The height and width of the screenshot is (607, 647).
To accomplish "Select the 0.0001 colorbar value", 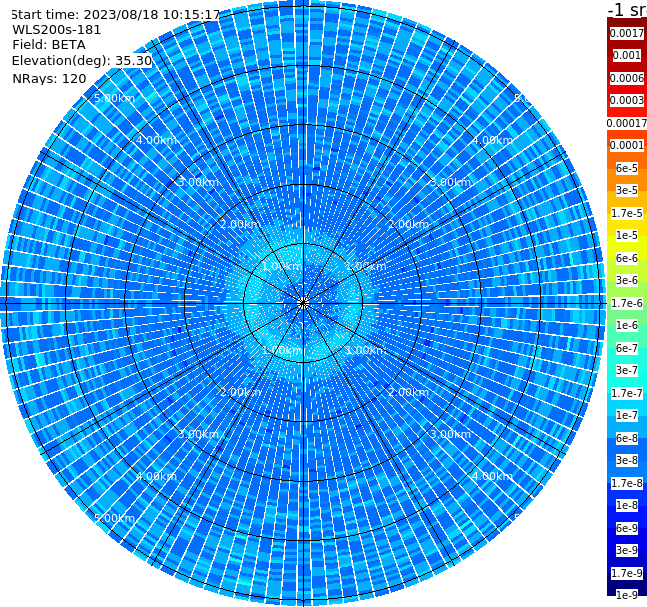I will [627, 145].
